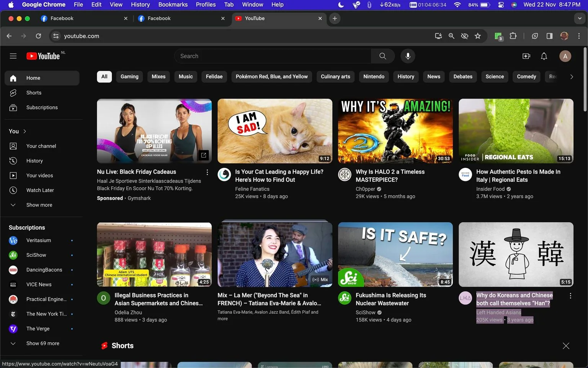The height and width of the screenshot is (368, 588).
Task: Open Wi-Fi status menu
Action: coord(457,5)
